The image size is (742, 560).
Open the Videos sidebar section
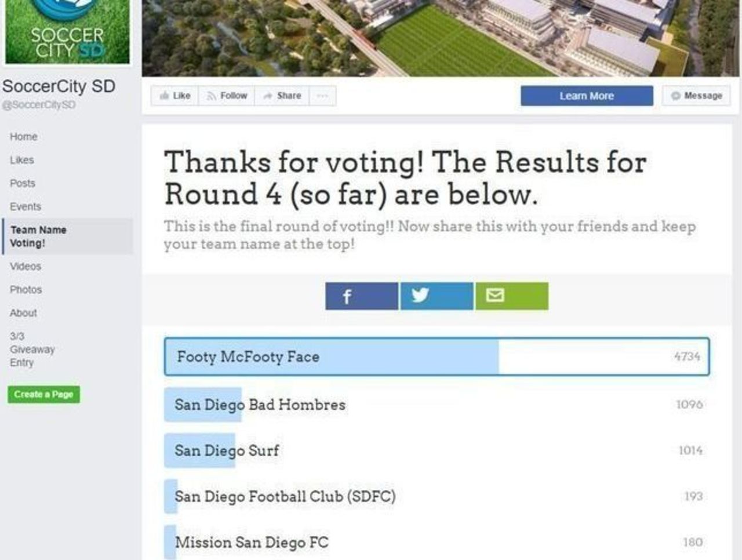[26, 267]
